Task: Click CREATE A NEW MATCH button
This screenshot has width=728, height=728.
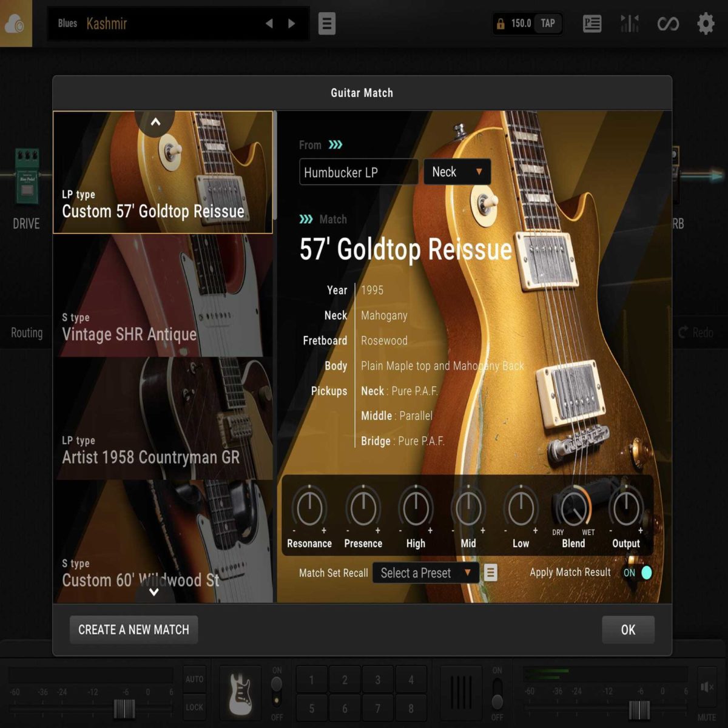Action: click(x=133, y=630)
